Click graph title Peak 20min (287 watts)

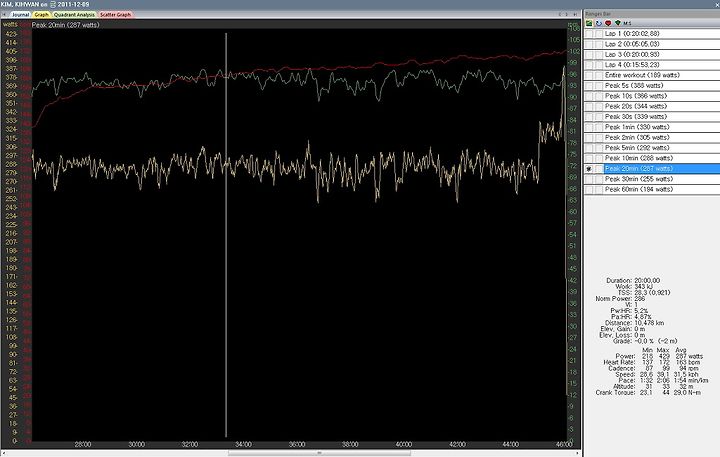(x=65, y=25)
